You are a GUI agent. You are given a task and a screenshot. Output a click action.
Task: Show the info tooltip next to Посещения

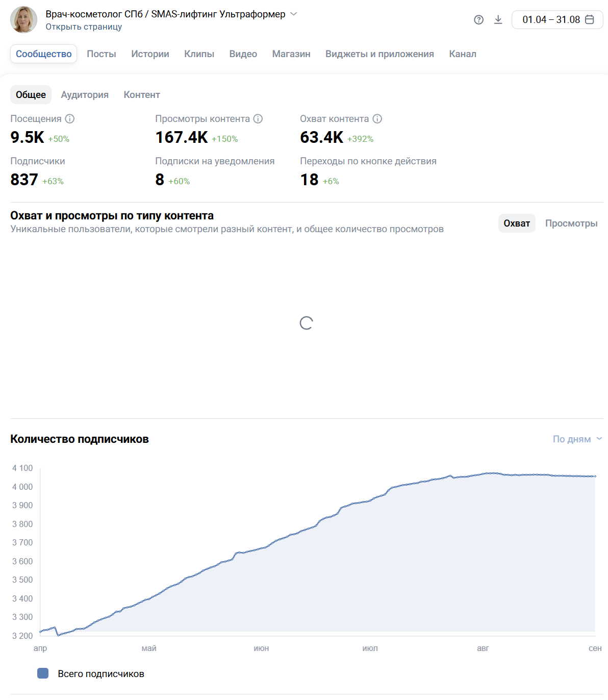70,119
